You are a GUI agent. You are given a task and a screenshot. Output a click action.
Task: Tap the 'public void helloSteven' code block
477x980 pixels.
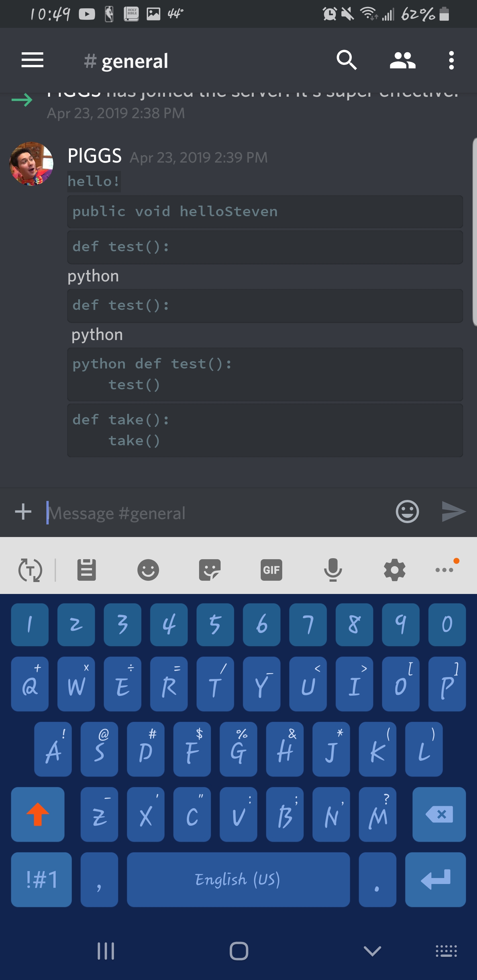coord(265,212)
